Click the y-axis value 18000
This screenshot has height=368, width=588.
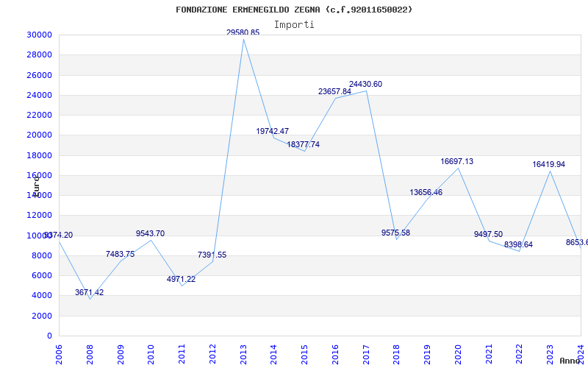click(39, 155)
